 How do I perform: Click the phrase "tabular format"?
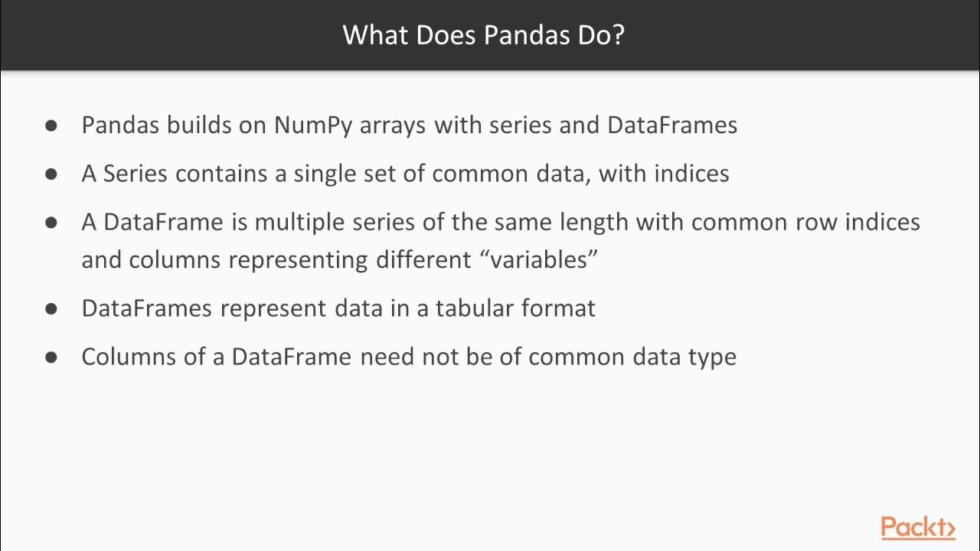point(515,308)
